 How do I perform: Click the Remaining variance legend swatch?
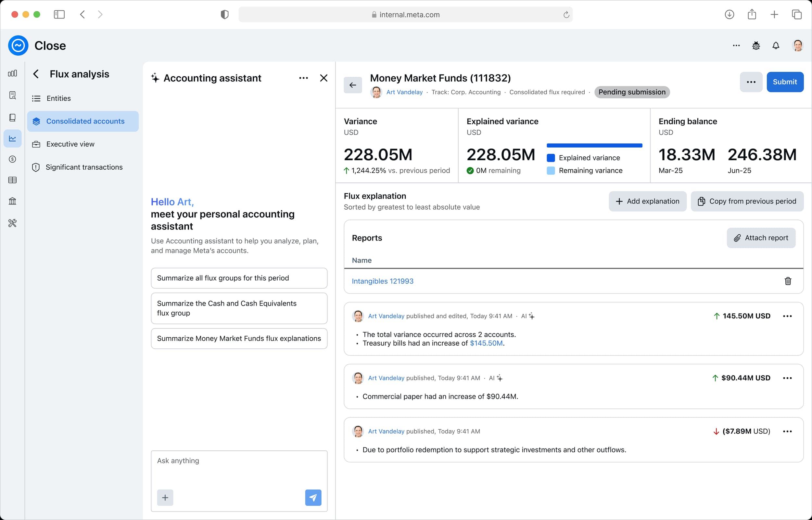click(551, 171)
